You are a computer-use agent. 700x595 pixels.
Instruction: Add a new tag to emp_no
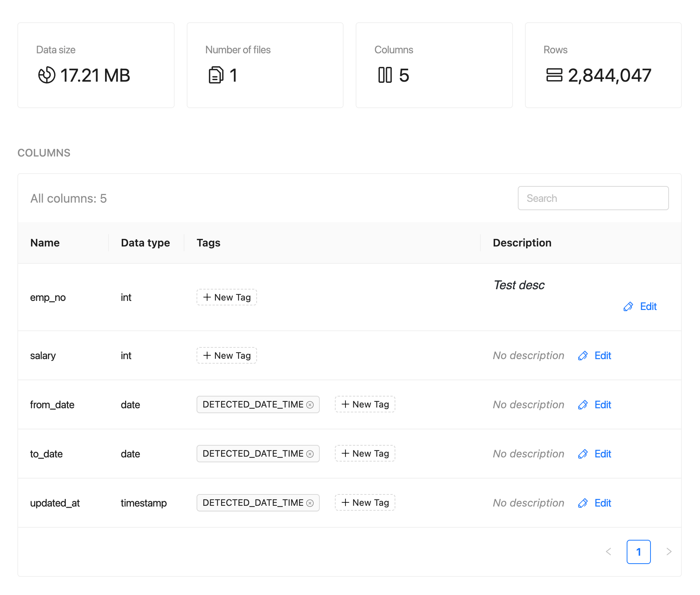(227, 297)
